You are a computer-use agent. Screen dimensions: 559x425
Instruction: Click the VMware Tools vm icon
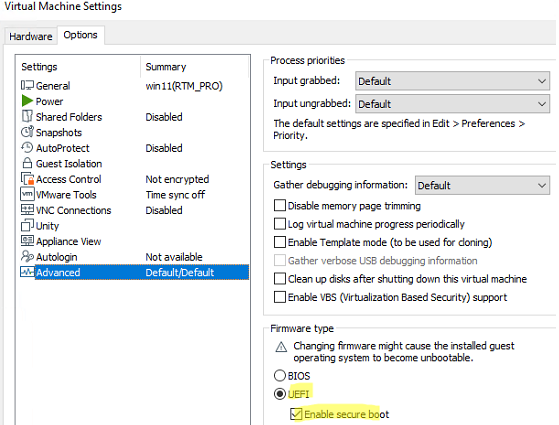[x=27, y=194]
